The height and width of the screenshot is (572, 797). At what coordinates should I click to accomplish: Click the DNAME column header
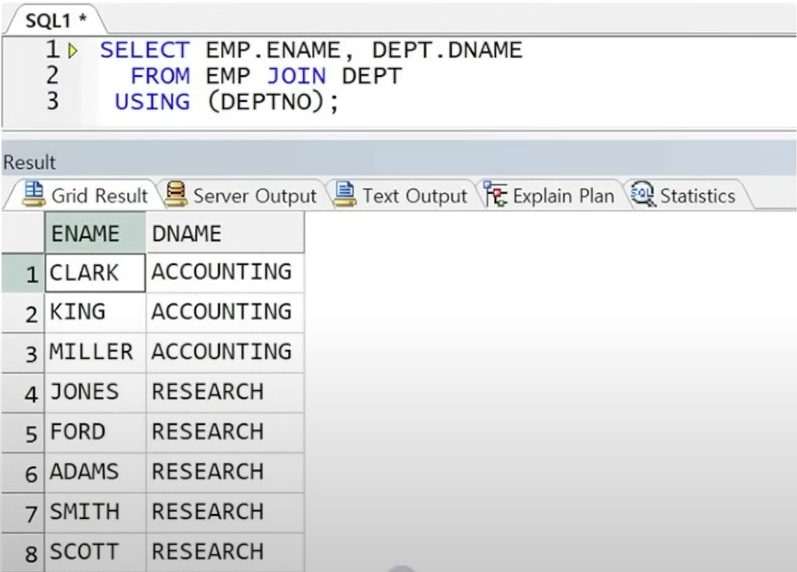coord(225,233)
